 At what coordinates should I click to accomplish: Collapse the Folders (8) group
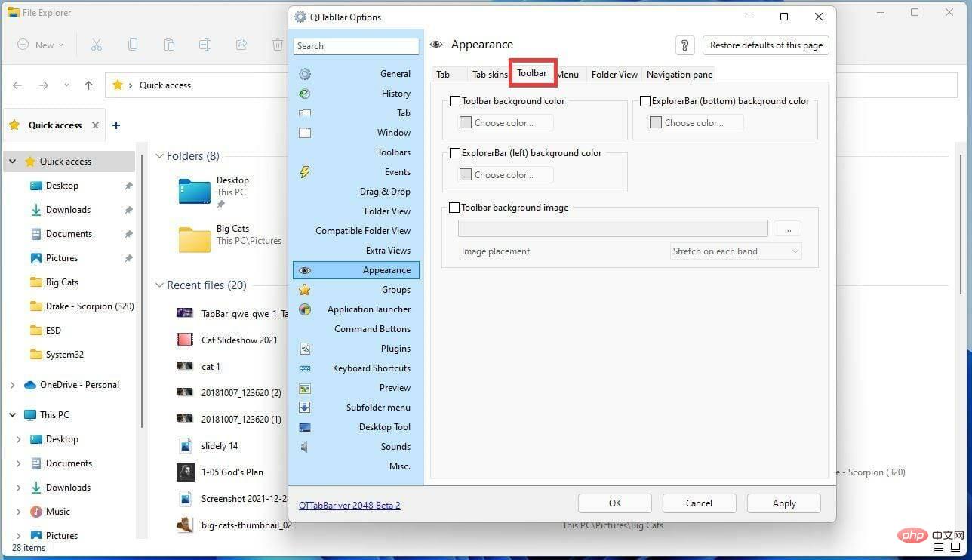coord(159,156)
